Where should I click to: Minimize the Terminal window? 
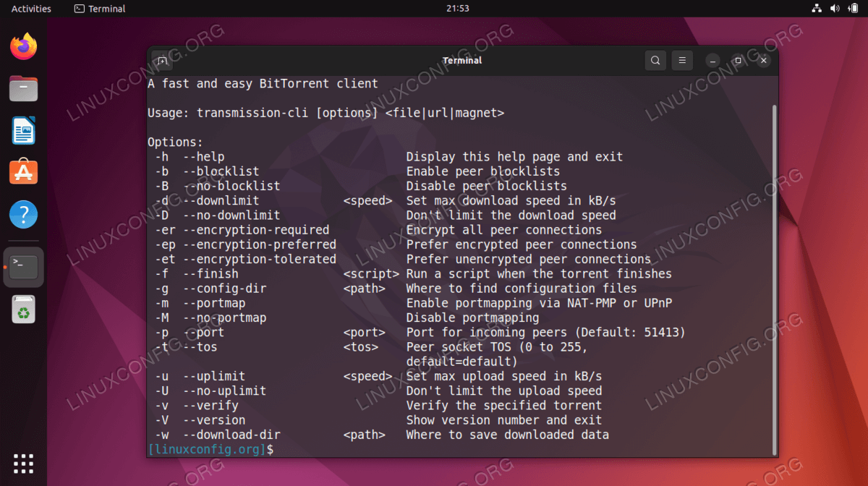(712, 61)
